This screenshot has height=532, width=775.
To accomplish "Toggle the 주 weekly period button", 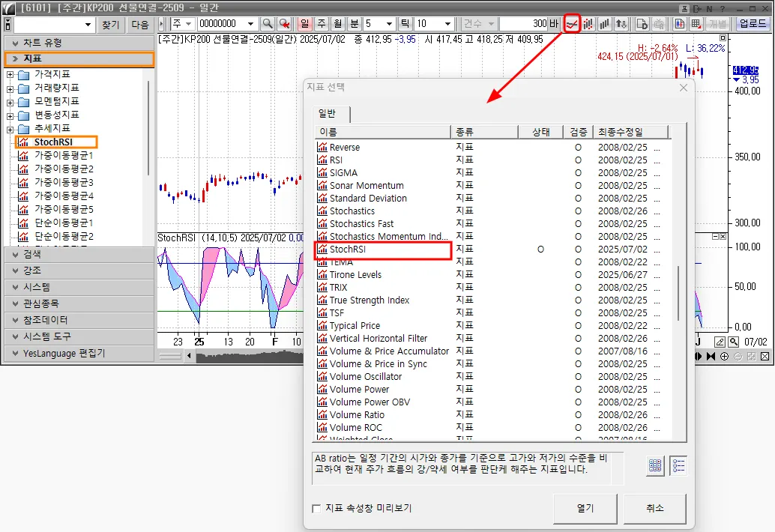I will [x=322, y=24].
